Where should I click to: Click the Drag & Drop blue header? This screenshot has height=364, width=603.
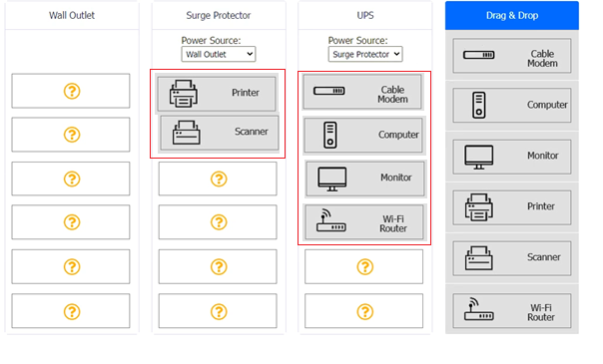point(512,15)
